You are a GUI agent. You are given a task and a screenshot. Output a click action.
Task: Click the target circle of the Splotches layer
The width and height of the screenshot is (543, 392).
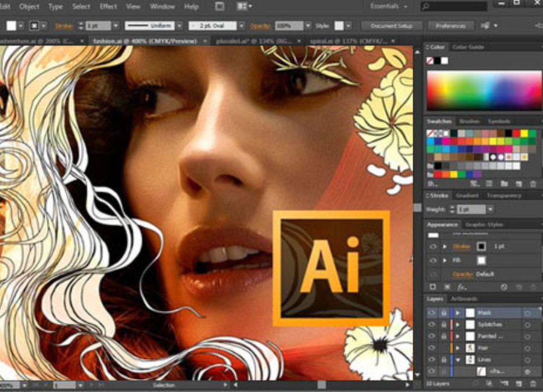click(527, 325)
